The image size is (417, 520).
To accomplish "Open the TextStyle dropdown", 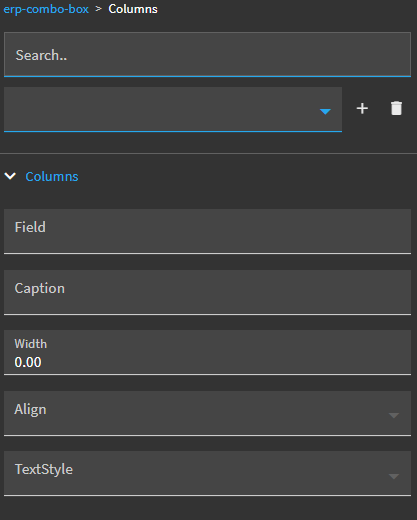I will click(207, 473).
